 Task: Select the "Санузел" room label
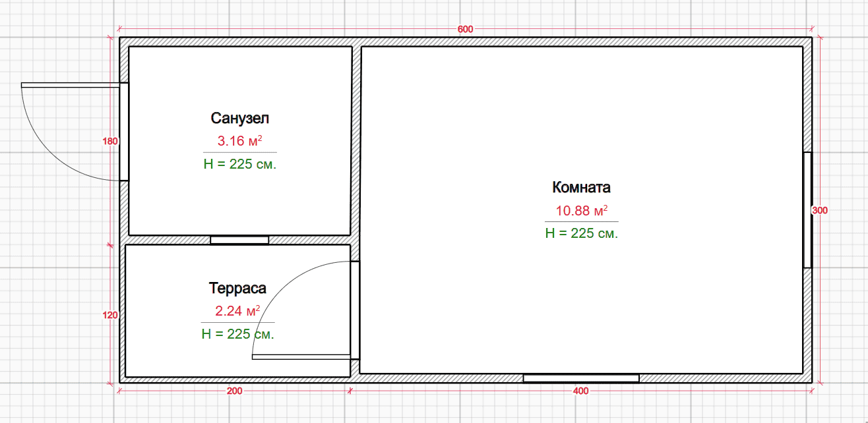tap(240, 119)
